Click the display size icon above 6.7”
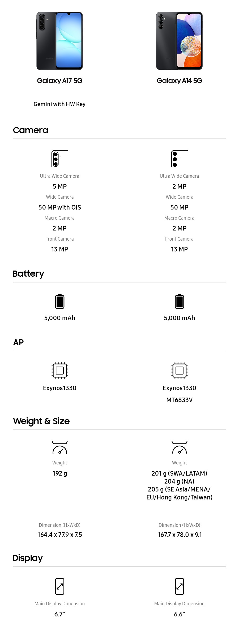 (60, 586)
